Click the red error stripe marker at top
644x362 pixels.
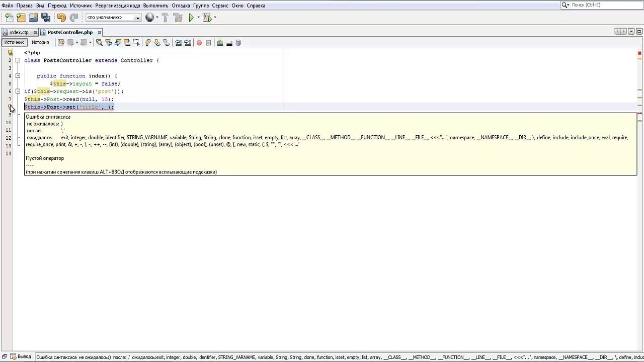point(639,53)
